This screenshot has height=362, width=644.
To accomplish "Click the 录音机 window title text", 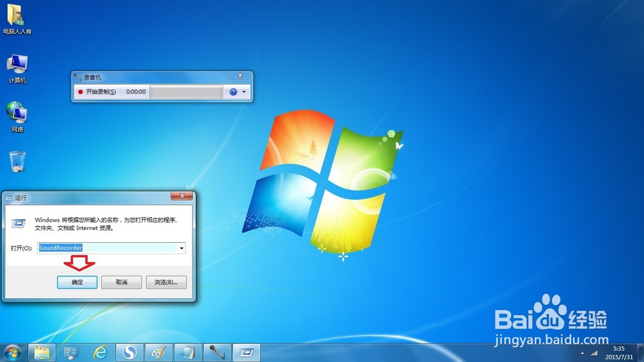I will point(92,77).
